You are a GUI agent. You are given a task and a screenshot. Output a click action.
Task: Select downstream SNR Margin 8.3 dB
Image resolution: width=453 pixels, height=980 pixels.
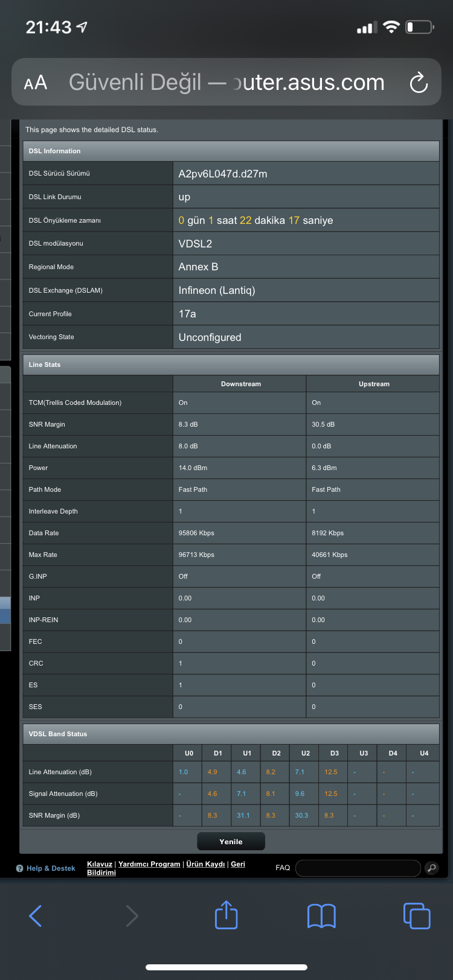pyautogui.click(x=188, y=424)
